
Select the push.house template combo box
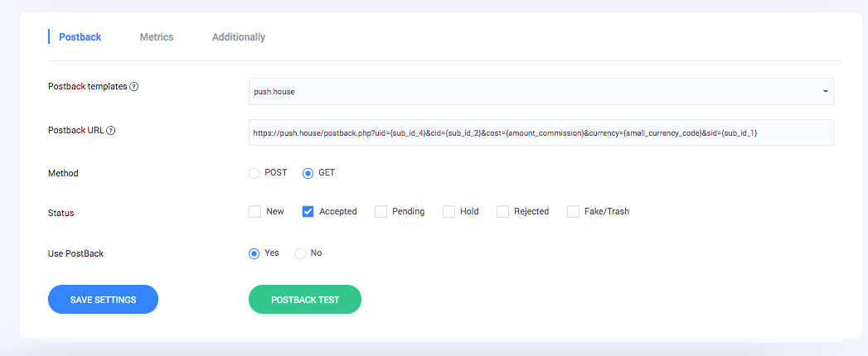pyautogui.click(x=531, y=91)
